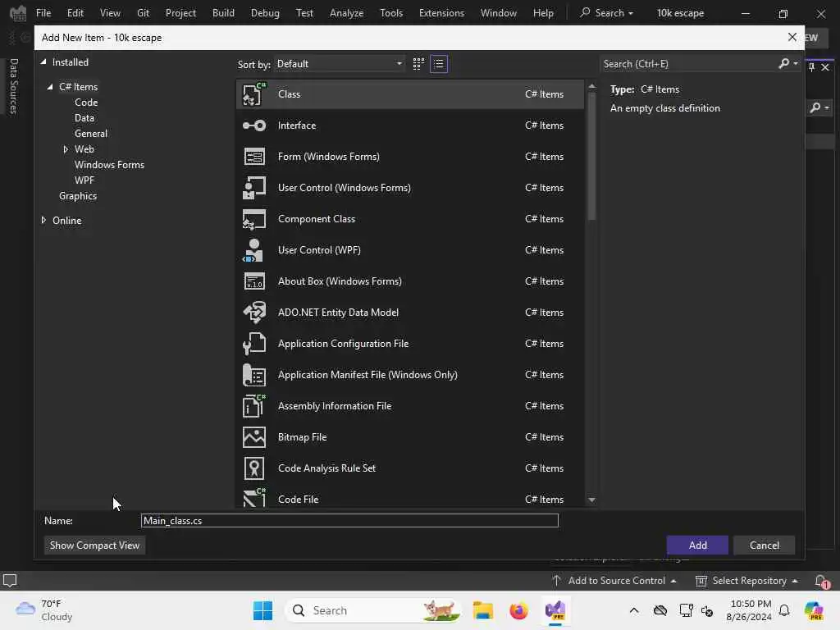Open Firefox from the taskbar
This screenshot has height=630, width=840.
(518, 610)
